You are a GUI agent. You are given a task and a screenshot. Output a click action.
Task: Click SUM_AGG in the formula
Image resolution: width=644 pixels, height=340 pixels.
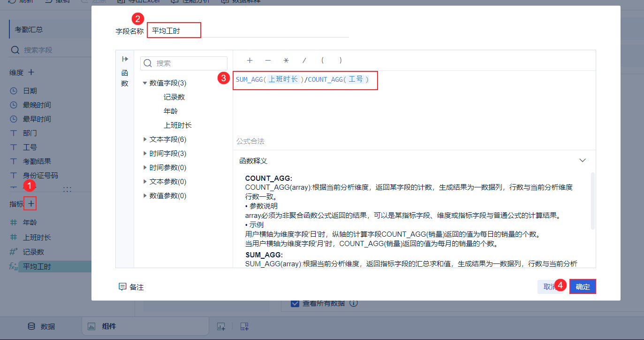pyautogui.click(x=249, y=80)
